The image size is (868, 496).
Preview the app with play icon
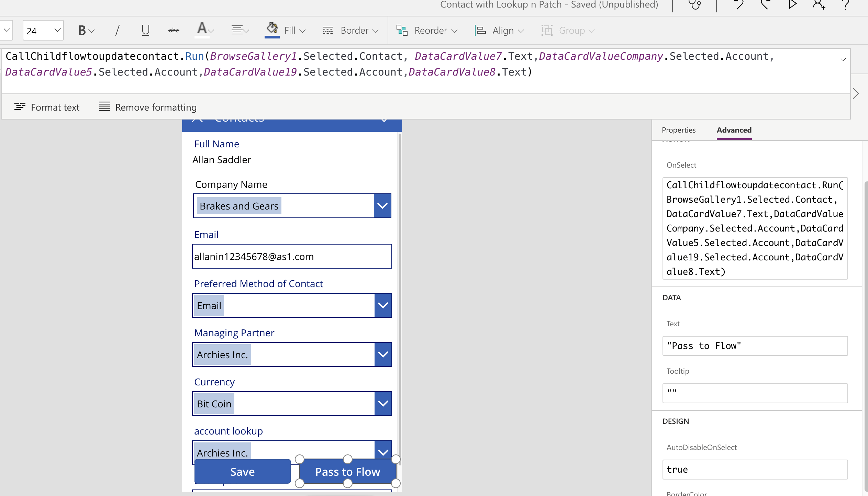[793, 5]
